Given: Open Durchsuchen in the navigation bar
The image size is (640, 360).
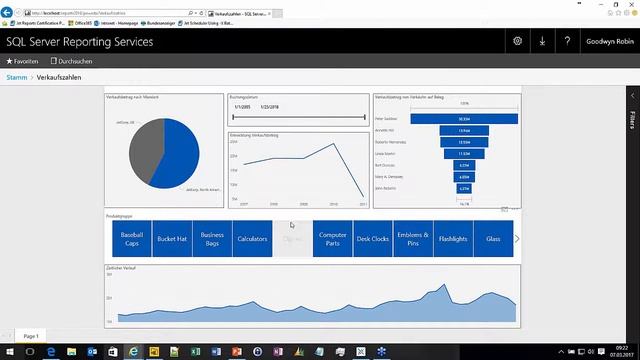Looking at the screenshot, I should pyautogui.click(x=71, y=61).
